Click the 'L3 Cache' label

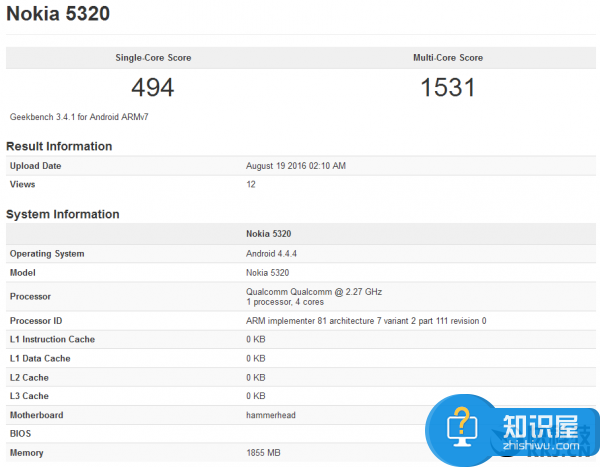[x=29, y=396]
